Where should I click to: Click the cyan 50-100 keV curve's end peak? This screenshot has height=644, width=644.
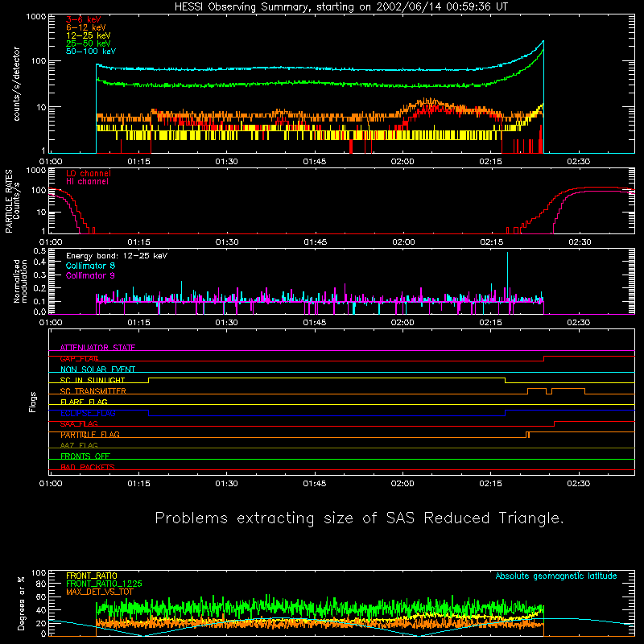point(543,42)
